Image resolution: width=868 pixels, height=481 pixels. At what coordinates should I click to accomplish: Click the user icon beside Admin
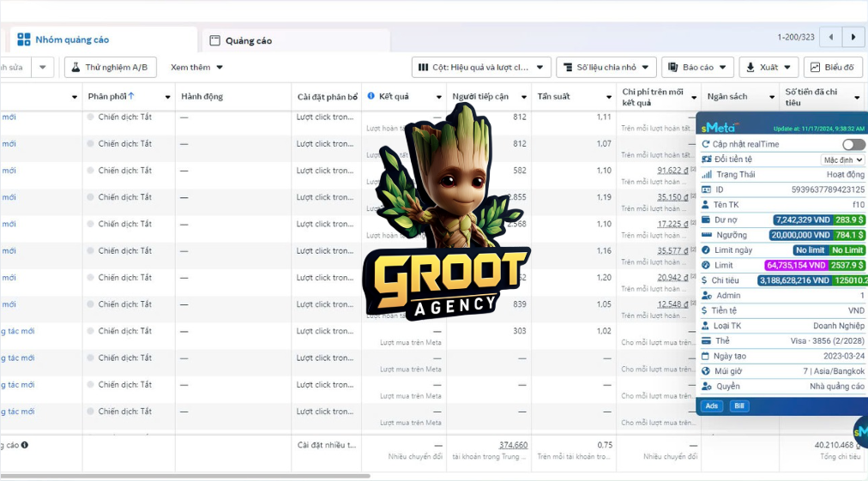point(707,296)
